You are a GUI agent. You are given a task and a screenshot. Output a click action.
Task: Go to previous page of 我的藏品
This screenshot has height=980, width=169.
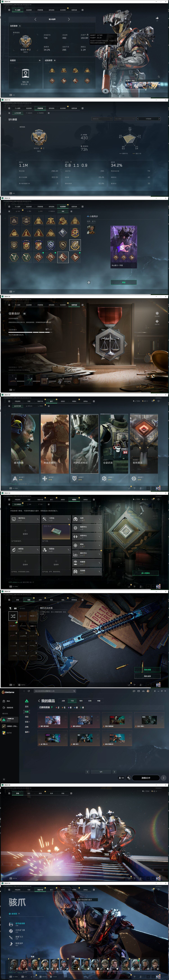pyautogui.click(x=87, y=772)
